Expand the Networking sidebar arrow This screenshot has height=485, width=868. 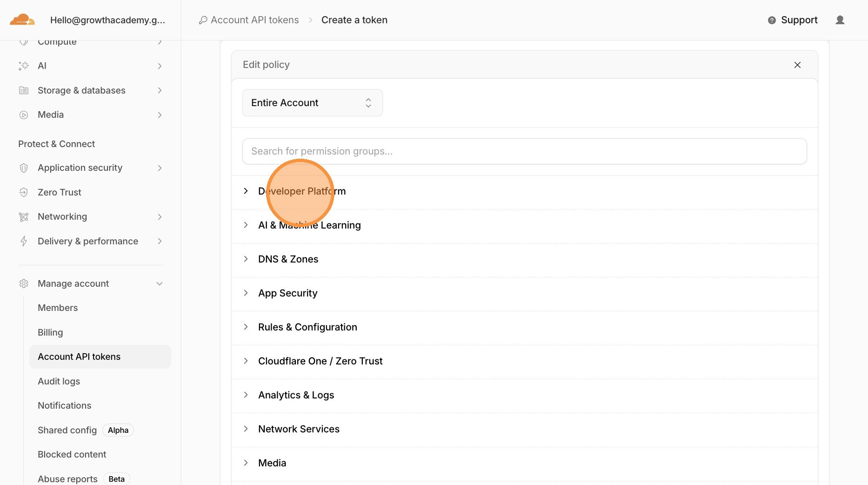[x=160, y=217]
